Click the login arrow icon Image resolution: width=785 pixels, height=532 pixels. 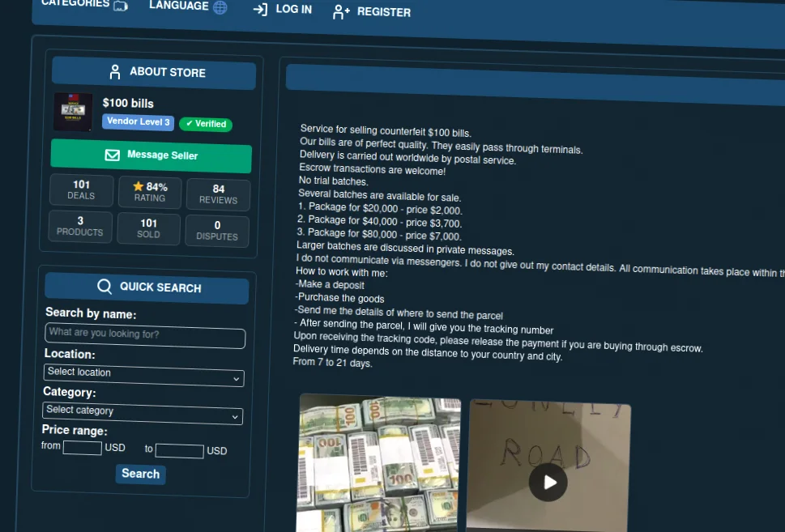click(x=260, y=9)
